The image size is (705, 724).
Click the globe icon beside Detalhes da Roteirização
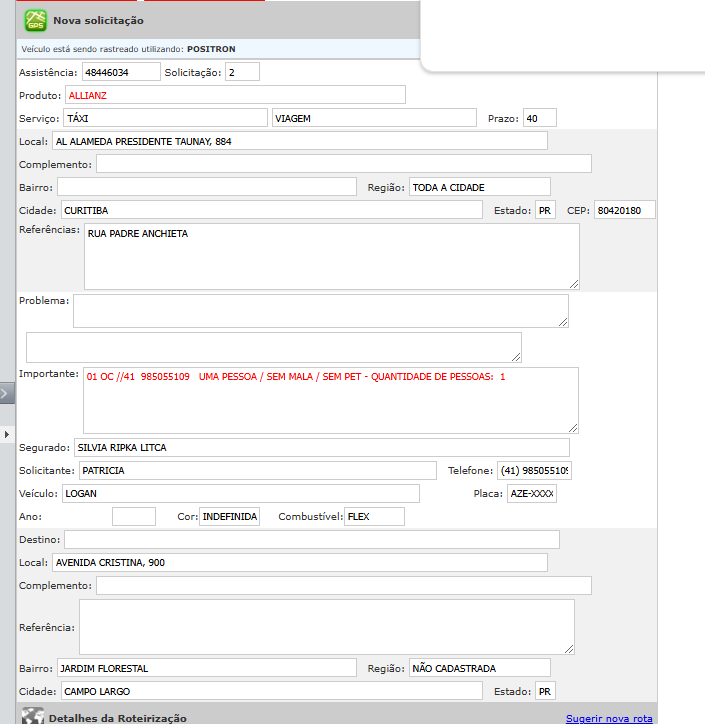33,717
